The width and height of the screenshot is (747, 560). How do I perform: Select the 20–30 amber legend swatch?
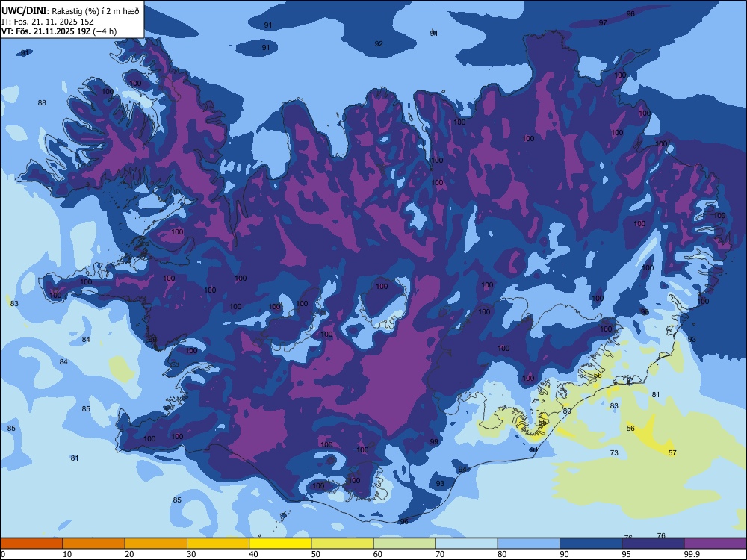[156, 544]
